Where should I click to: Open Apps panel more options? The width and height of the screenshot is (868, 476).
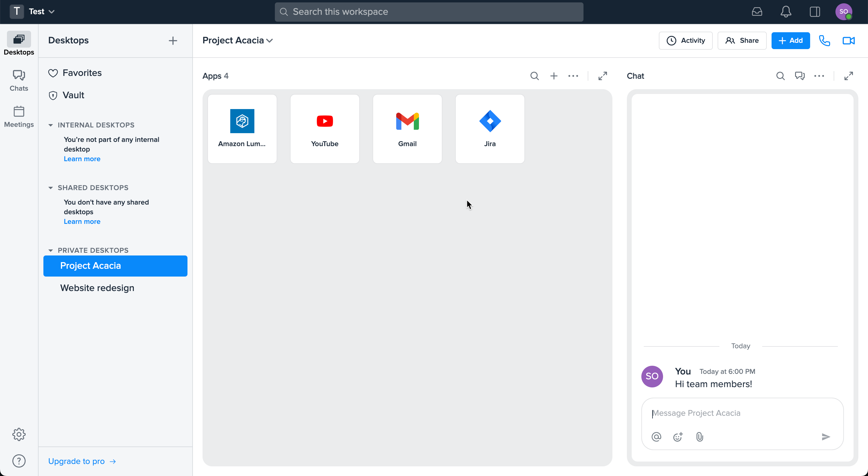pos(573,76)
